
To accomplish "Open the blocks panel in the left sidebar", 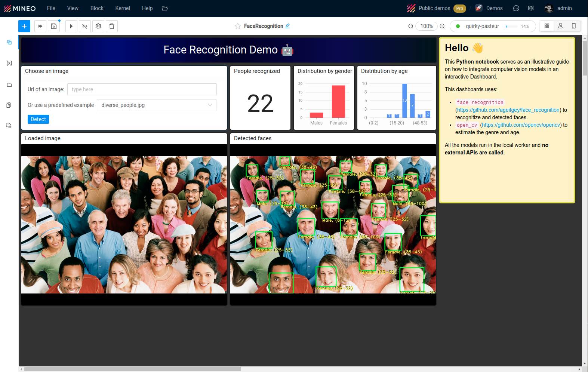I will tap(9, 42).
